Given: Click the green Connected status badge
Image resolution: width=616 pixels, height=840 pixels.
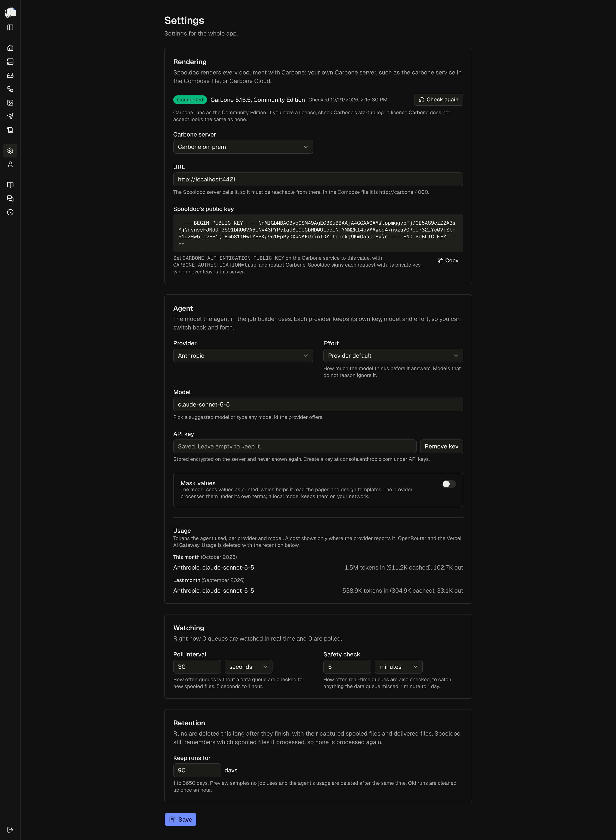Looking at the screenshot, I should tap(190, 99).
